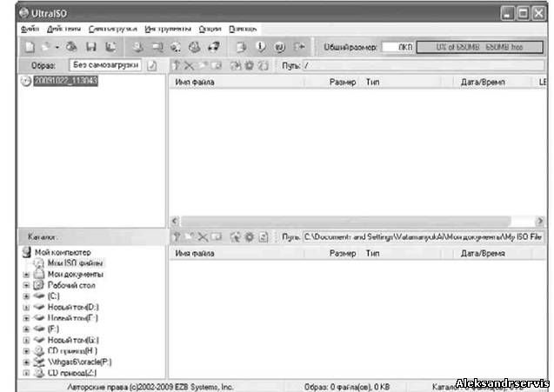The width and height of the screenshot is (554, 392).
Task: Expand the CD привод(H:) node
Action: [26, 351]
